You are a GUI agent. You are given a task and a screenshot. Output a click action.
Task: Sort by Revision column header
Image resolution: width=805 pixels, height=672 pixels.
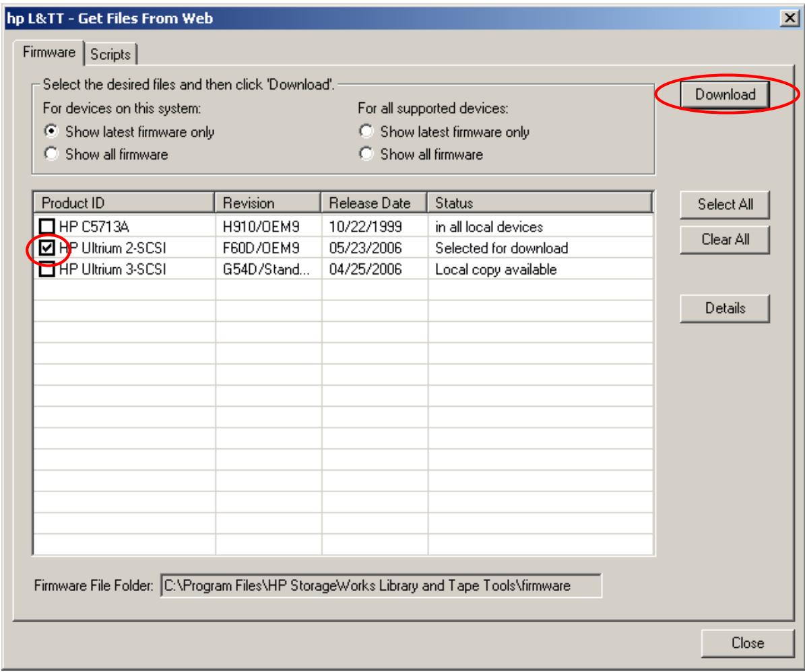pos(268,203)
